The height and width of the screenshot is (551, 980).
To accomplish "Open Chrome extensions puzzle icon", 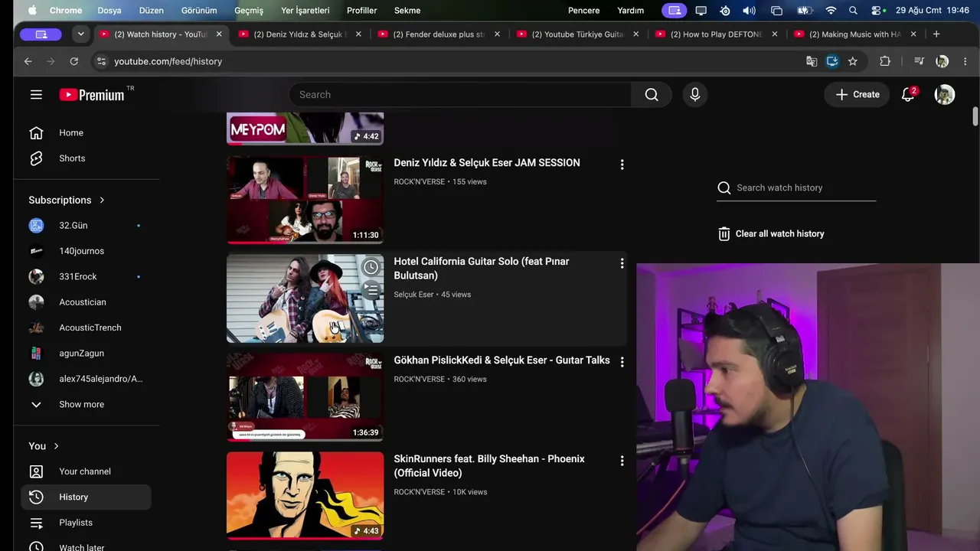I will pyautogui.click(x=885, y=61).
